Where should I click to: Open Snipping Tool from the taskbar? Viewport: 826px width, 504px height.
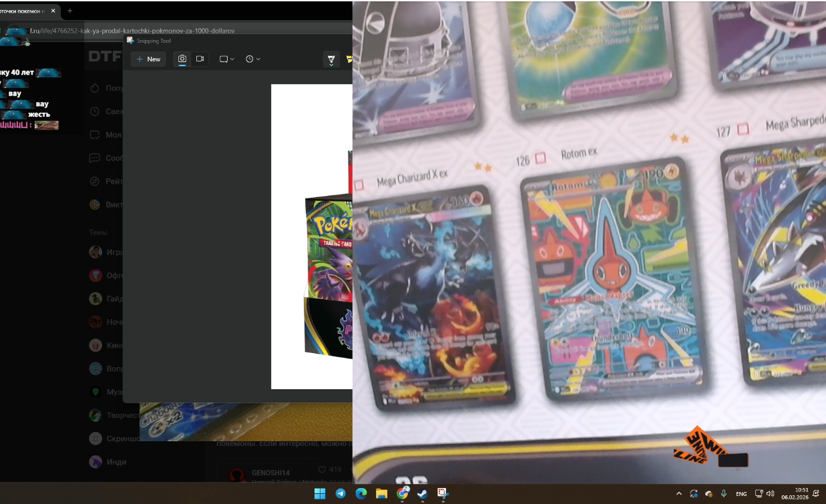[x=443, y=493]
